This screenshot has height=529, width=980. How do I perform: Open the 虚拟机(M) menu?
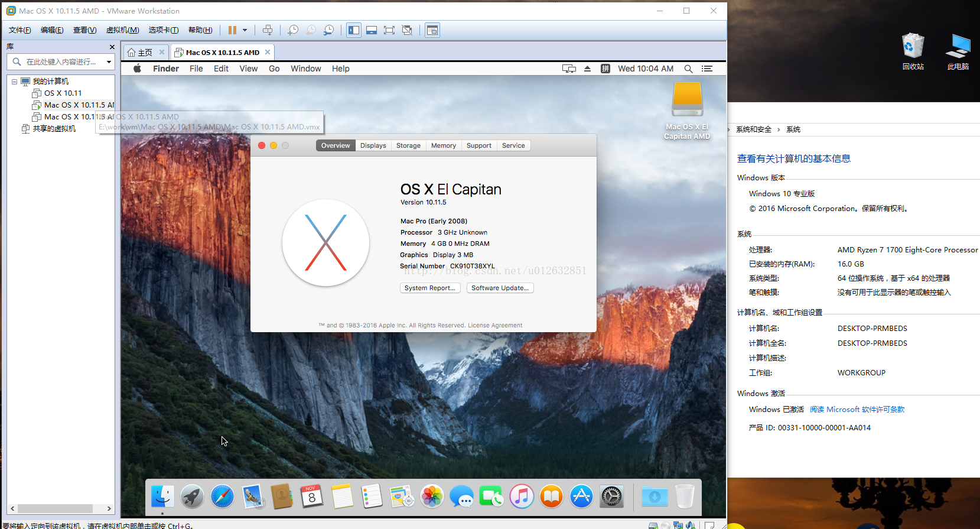coord(122,30)
